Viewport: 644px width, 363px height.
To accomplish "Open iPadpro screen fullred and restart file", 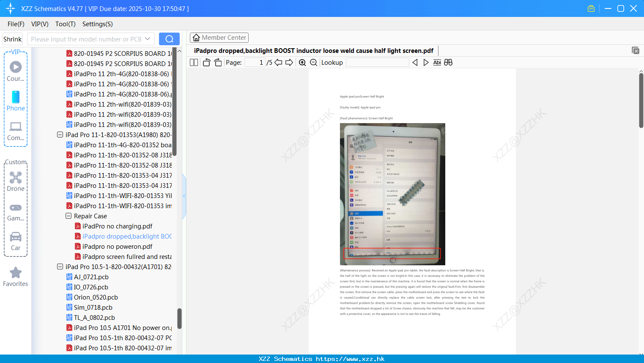I will point(123,256).
